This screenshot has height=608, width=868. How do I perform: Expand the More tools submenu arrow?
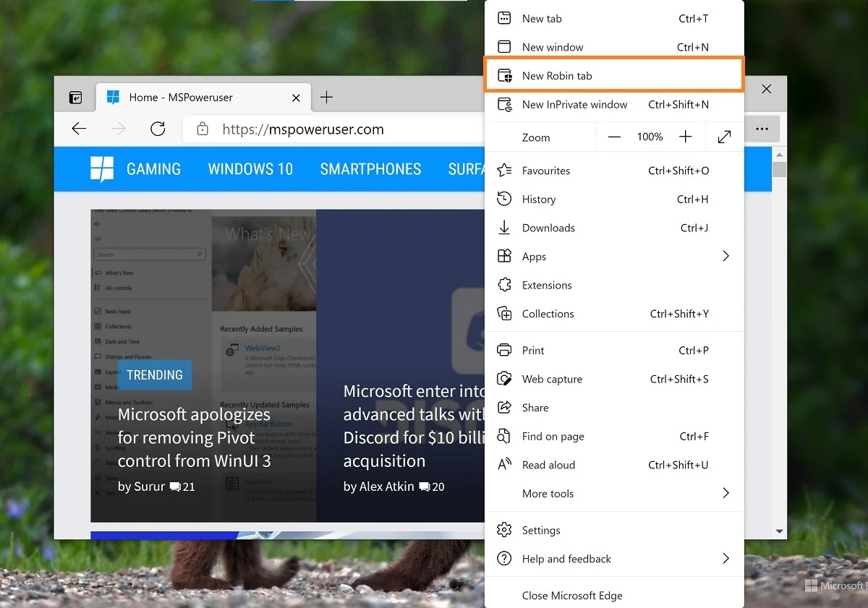726,493
